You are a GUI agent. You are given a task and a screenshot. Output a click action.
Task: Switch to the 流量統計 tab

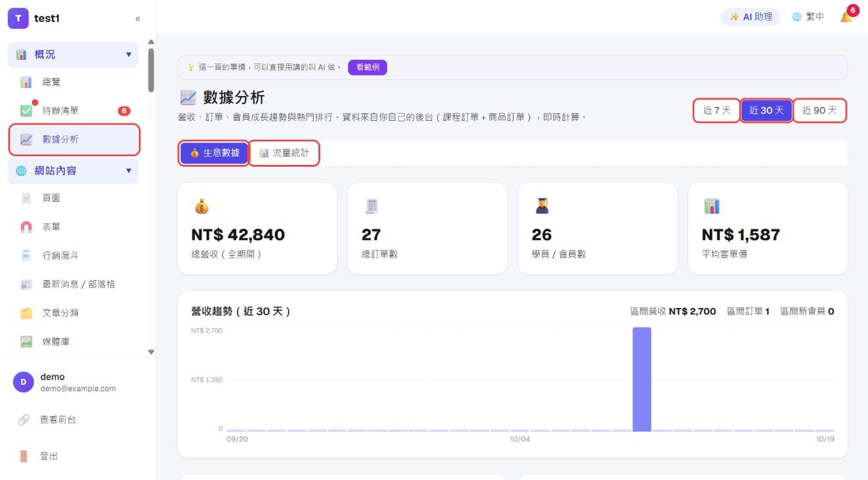(x=284, y=153)
